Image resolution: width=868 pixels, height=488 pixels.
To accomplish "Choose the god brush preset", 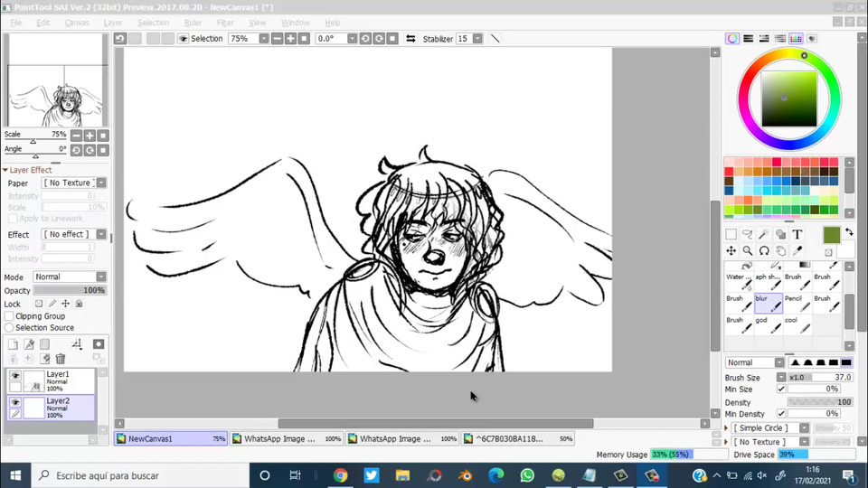I will (x=769, y=324).
